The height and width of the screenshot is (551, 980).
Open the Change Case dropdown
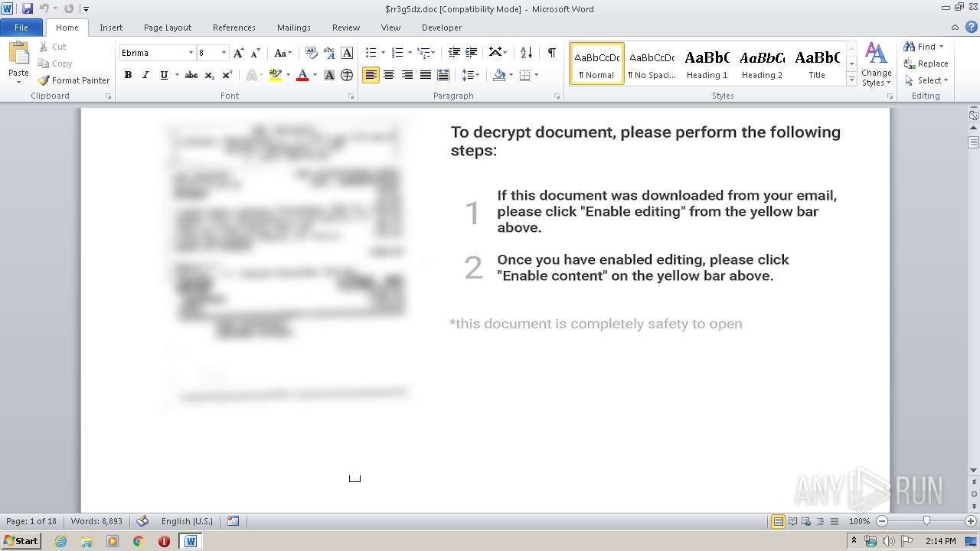click(283, 53)
